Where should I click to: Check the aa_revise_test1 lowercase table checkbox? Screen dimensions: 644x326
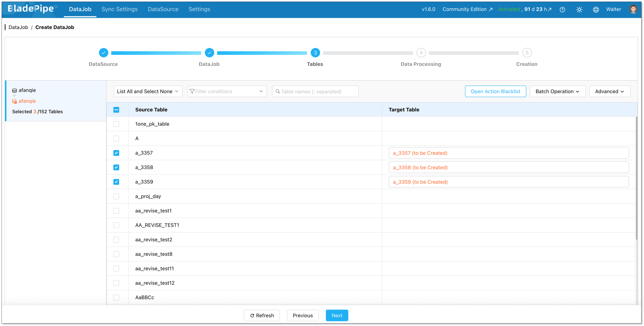click(116, 211)
